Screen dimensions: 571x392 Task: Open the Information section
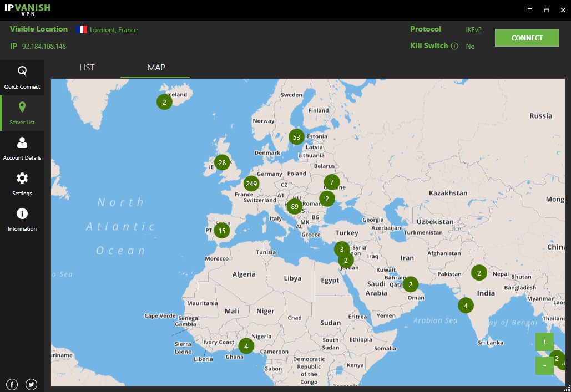click(x=22, y=220)
